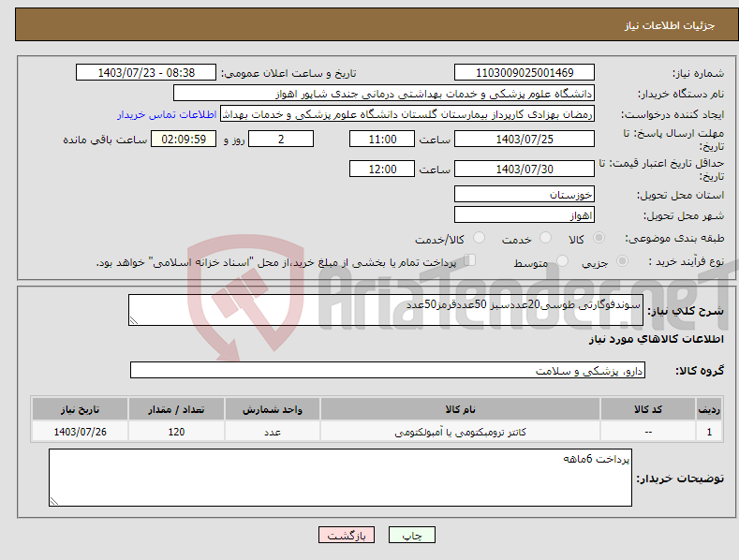
Task: Click the remaining days field showing 2
Action: 281,139
